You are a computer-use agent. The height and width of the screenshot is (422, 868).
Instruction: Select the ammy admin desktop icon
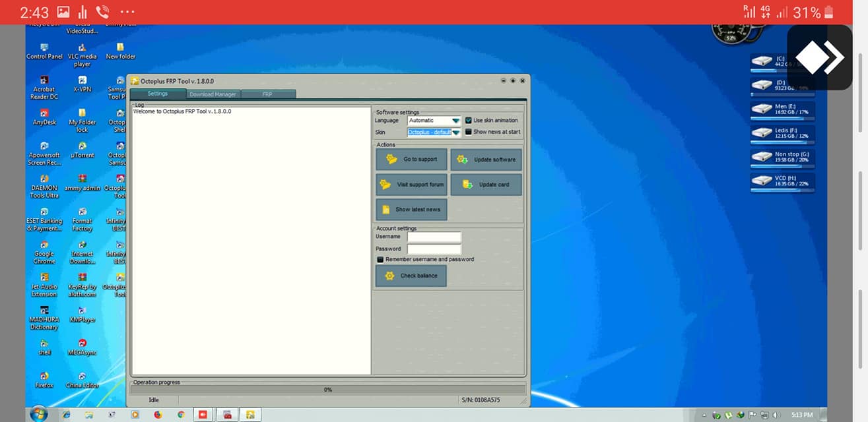point(82,183)
